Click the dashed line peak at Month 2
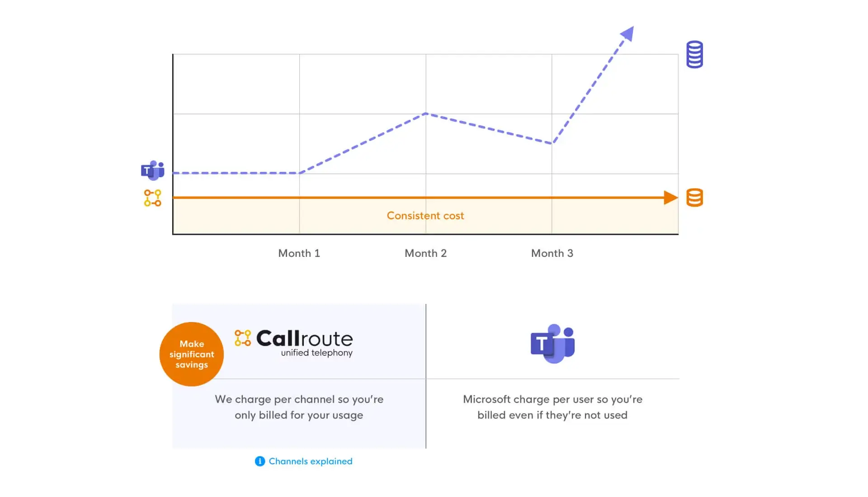 (x=425, y=114)
